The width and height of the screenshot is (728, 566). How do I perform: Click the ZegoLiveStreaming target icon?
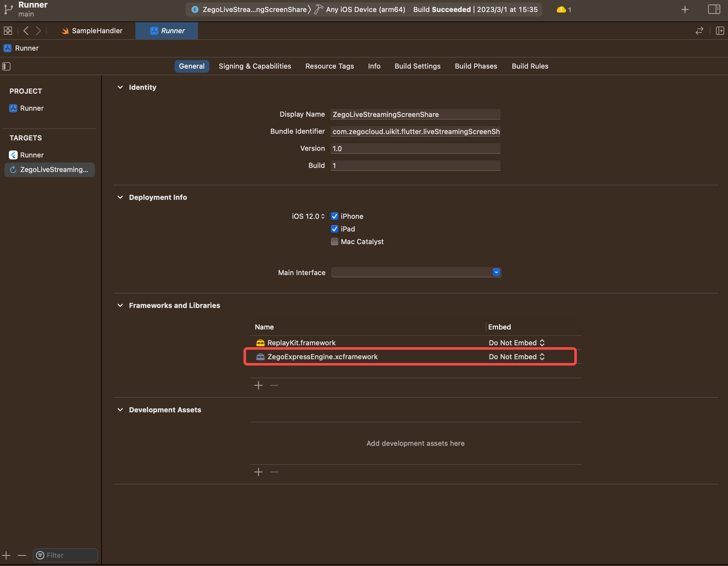tap(13, 169)
